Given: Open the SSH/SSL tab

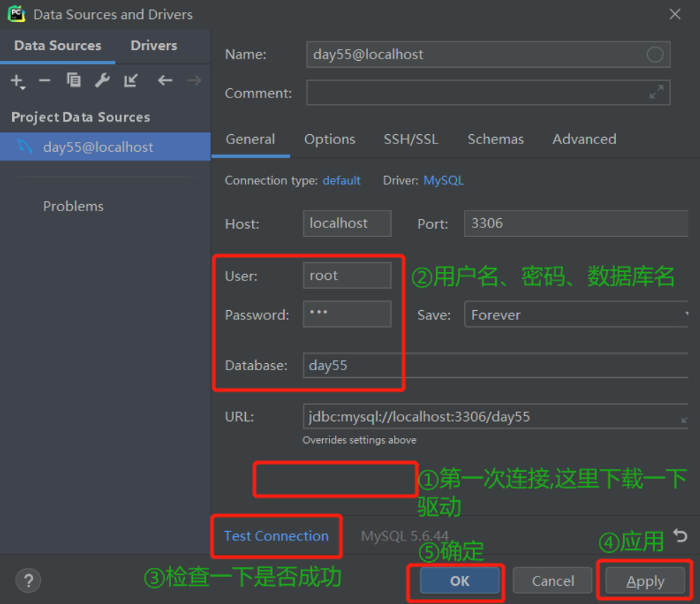Looking at the screenshot, I should [x=410, y=139].
